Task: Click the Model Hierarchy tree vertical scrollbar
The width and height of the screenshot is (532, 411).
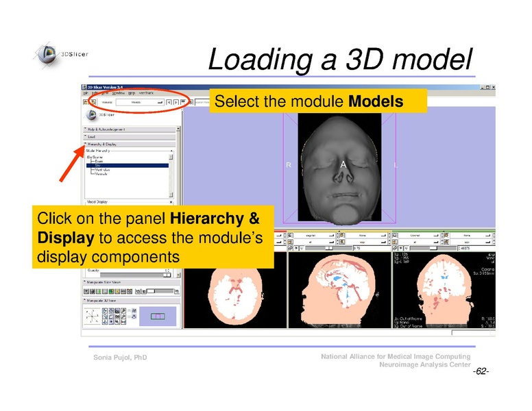Action: pos(171,175)
